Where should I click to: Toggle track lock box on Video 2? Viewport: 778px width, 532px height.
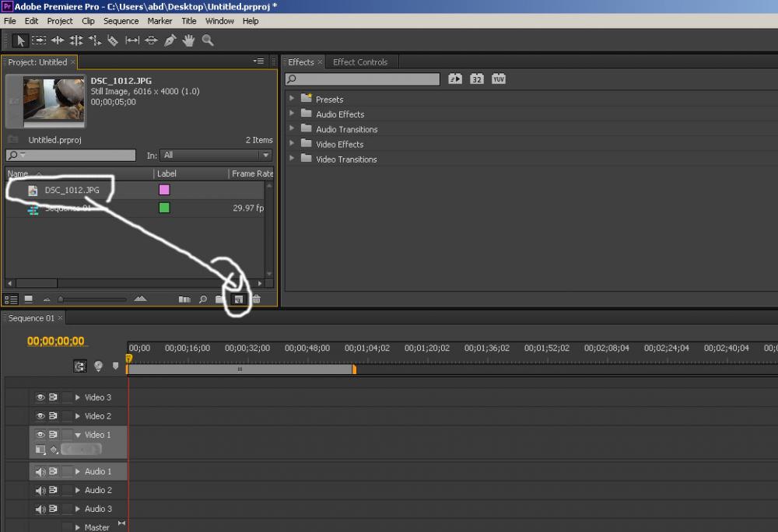point(67,416)
